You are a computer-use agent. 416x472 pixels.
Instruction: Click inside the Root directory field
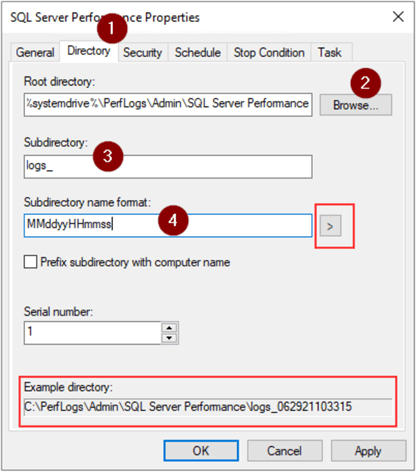pos(168,105)
